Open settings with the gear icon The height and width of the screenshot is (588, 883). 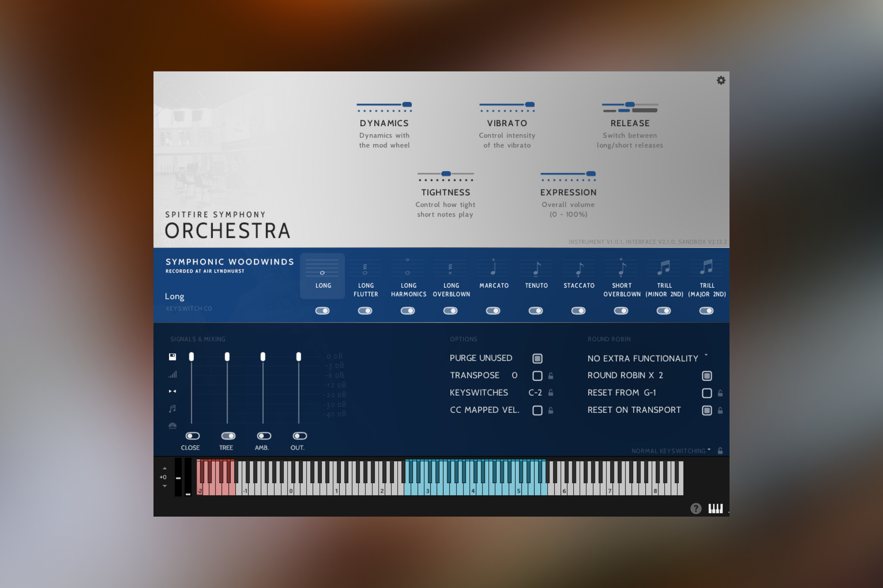coord(721,80)
